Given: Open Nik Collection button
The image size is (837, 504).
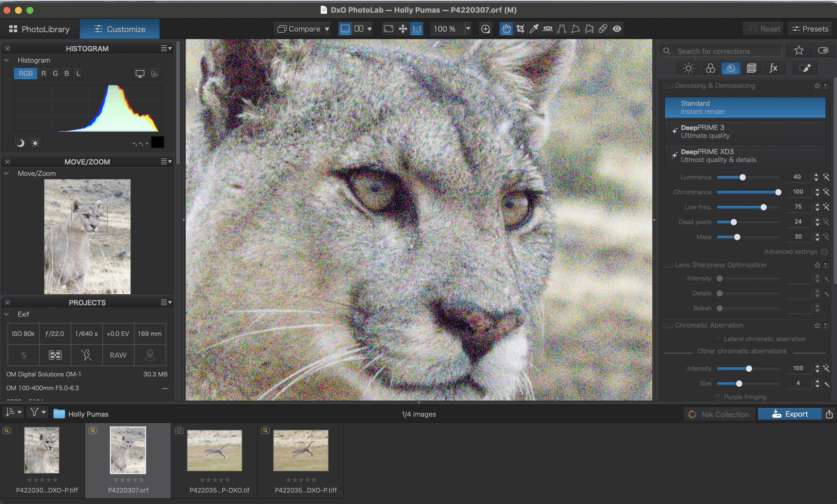Looking at the screenshot, I should 719,415.
